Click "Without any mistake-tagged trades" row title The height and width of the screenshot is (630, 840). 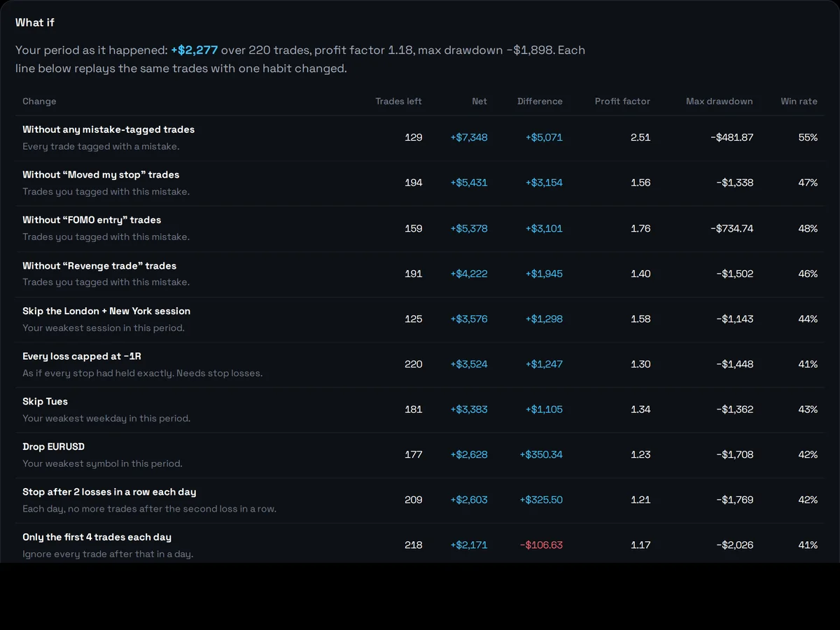pos(108,129)
